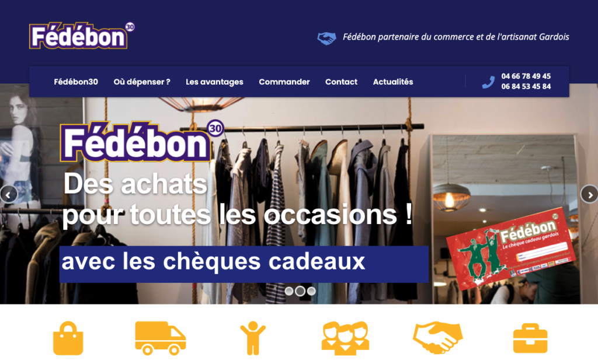Select the first carousel dot
598x364 pixels.
[x=289, y=291]
